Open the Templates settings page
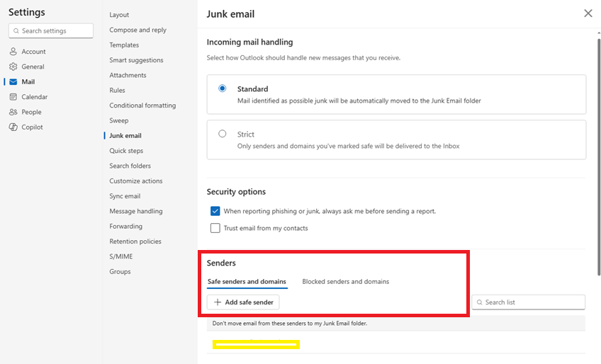Screen dimensions: 601x364 [124, 45]
